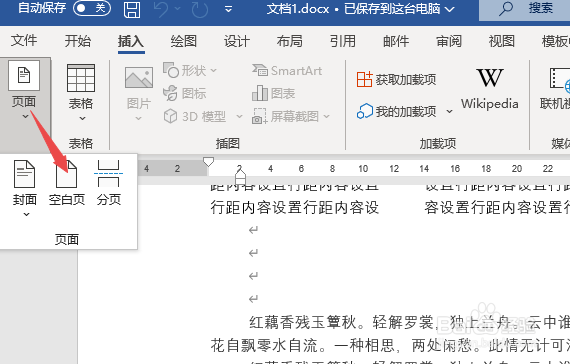The width and height of the screenshot is (570, 364).
Task: Click the SmartArt button
Action: pyautogui.click(x=287, y=70)
